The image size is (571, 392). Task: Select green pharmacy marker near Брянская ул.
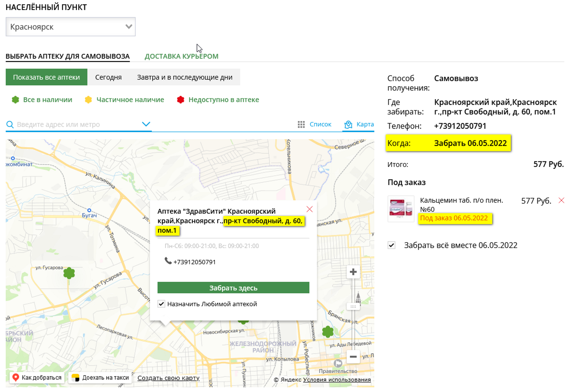pyautogui.click(x=328, y=331)
